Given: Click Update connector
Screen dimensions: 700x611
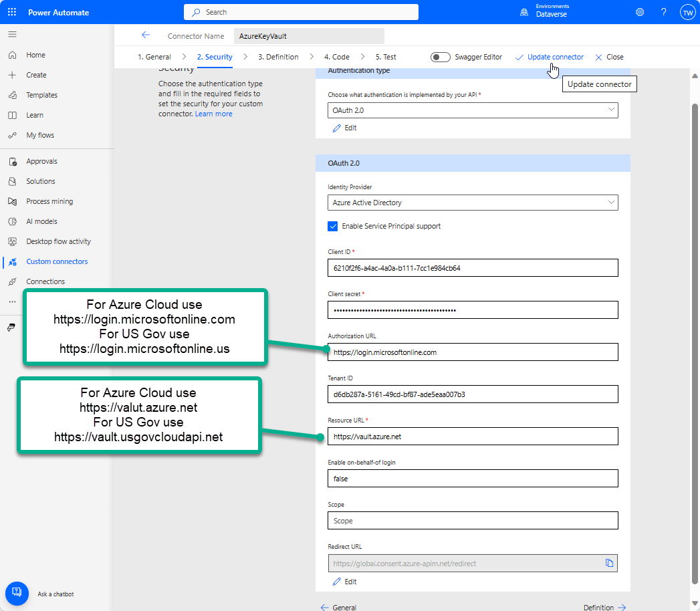Looking at the screenshot, I should [549, 57].
